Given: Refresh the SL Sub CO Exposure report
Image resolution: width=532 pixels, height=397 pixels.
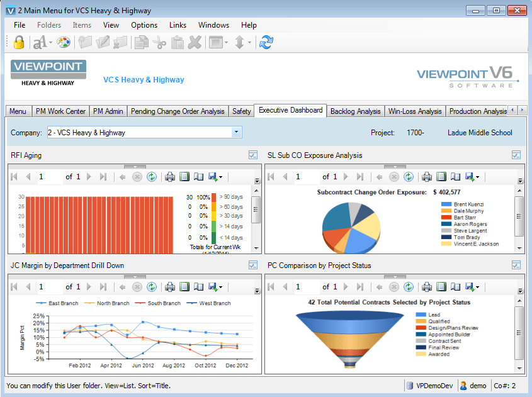Looking at the screenshot, I should click(x=408, y=177).
